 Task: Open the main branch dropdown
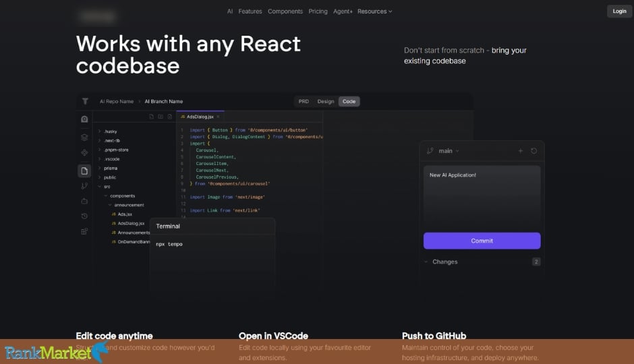pyautogui.click(x=449, y=151)
